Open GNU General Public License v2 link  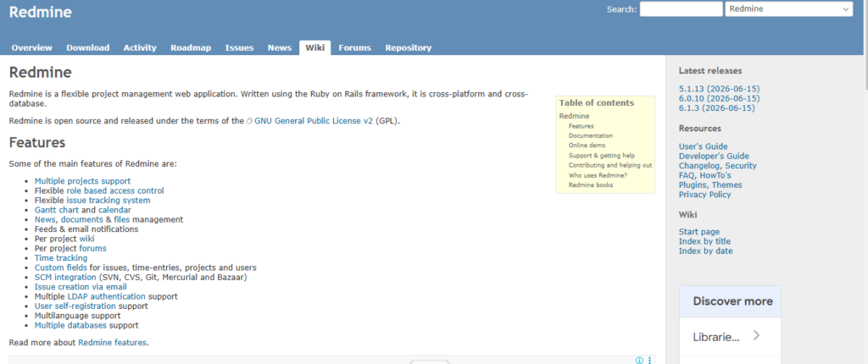(x=314, y=120)
